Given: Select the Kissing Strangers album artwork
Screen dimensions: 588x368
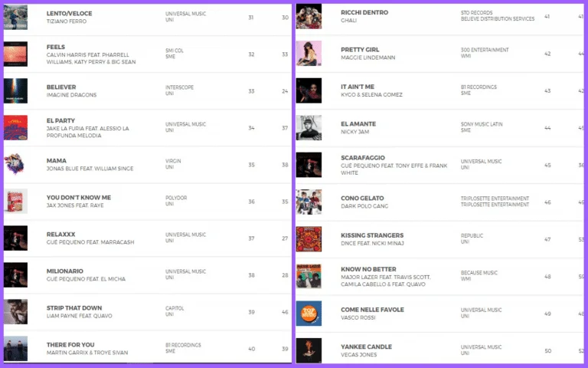Looking at the screenshot, I should click(309, 238).
